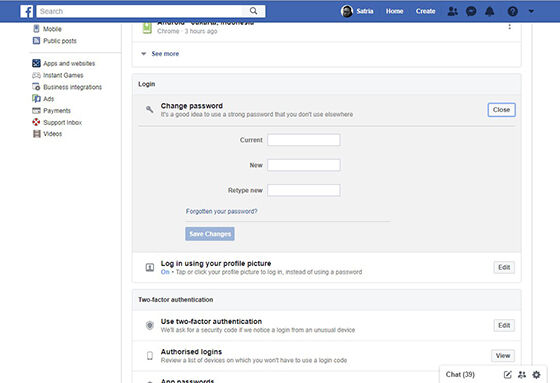Click the Facebook logo icon
The height and width of the screenshot is (383, 560).
pyautogui.click(x=26, y=11)
